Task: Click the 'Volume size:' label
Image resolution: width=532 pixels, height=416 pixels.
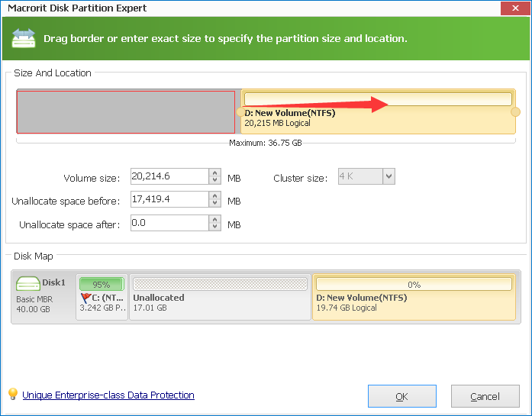Action: [92, 178]
